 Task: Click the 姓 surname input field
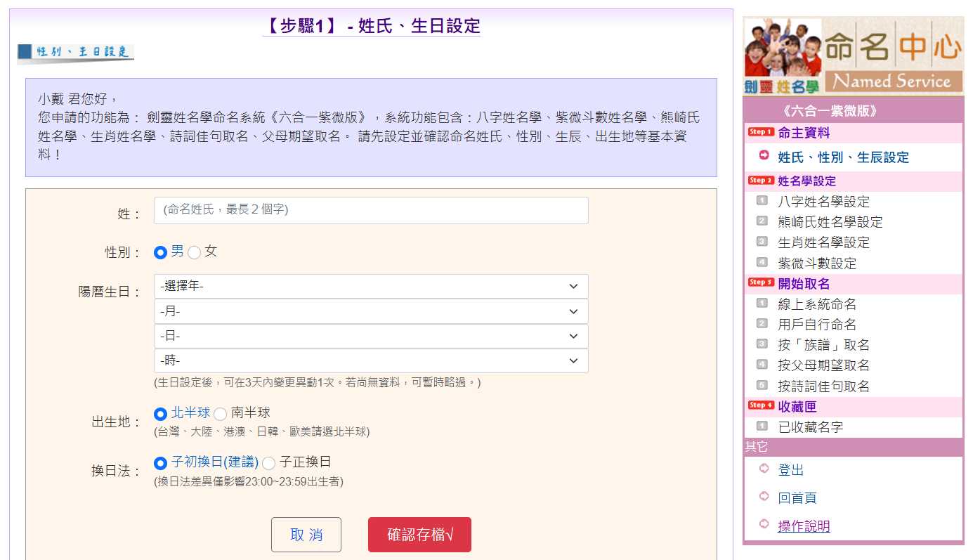pos(370,210)
